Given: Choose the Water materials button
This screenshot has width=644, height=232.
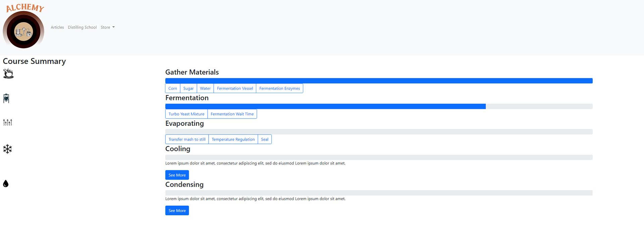Looking at the screenshot, I should point(205,88).
